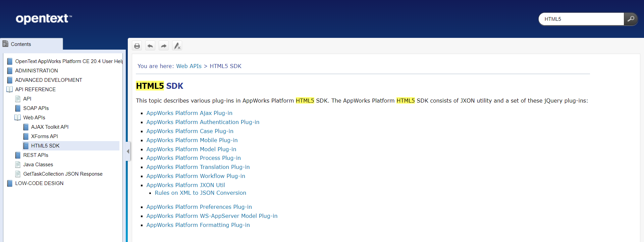Collapse the sidebar with the arrow handle

(128, 152)
